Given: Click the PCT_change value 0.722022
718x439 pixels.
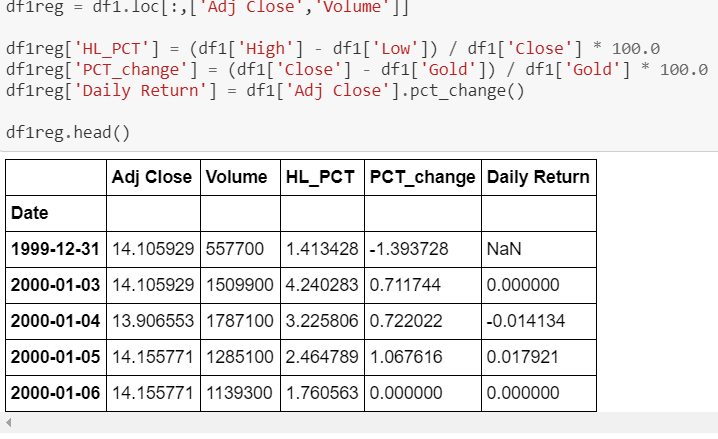Looking at the screenshot, I should point(406,321).
